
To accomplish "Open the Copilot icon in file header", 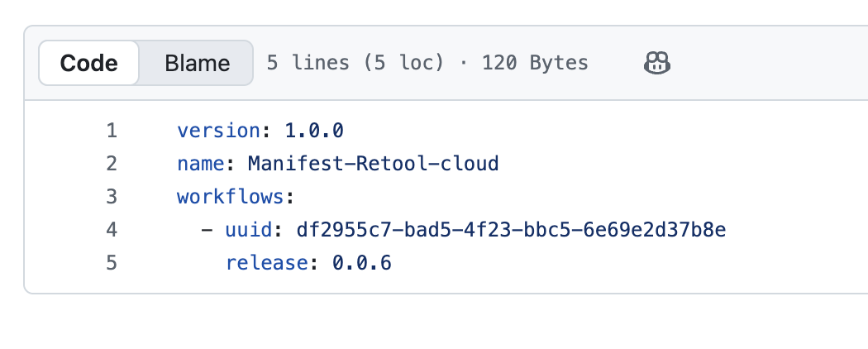I will tap(656, 63).
